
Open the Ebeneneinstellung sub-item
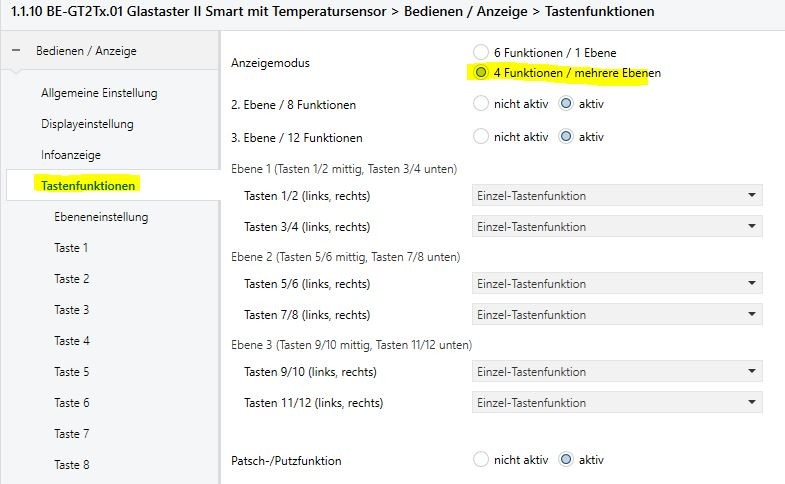click(x=101, y=217)
